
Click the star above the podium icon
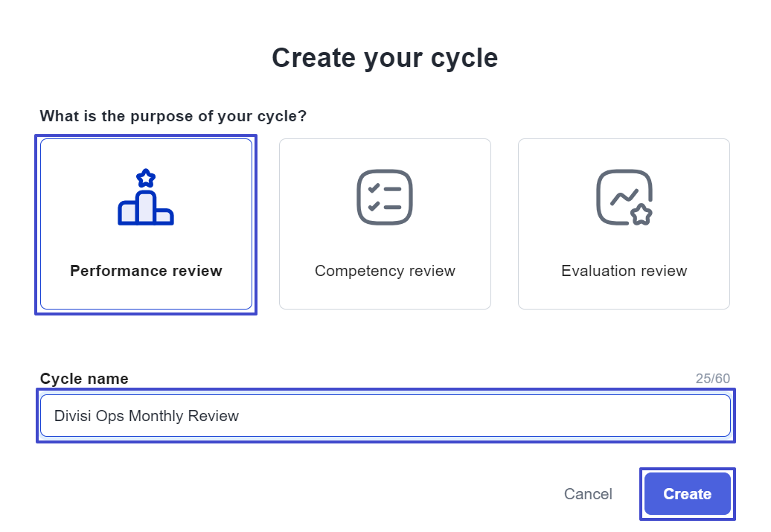click(x=146, y=178)
